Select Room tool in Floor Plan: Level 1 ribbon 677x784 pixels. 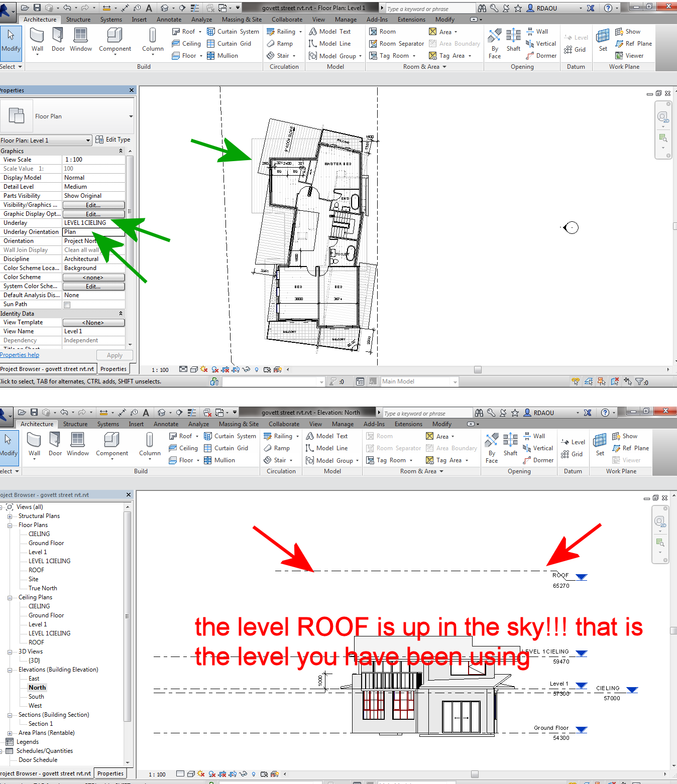coord(382,32)
